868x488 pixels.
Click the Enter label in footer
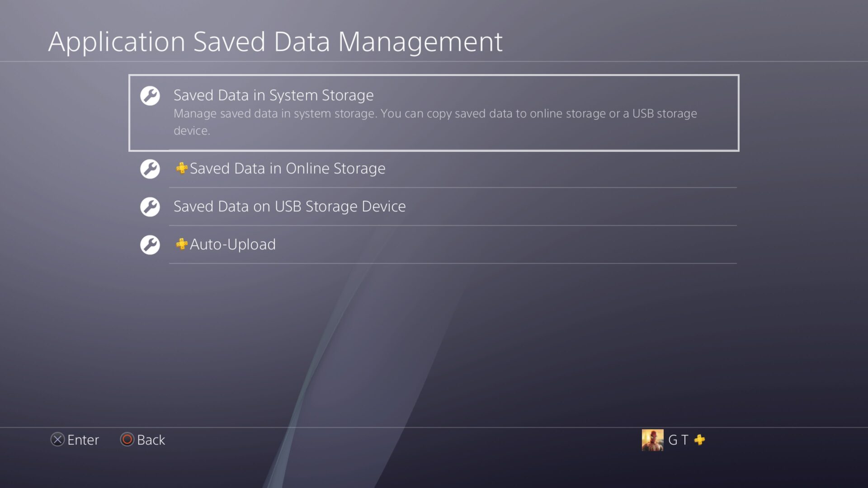83,440
